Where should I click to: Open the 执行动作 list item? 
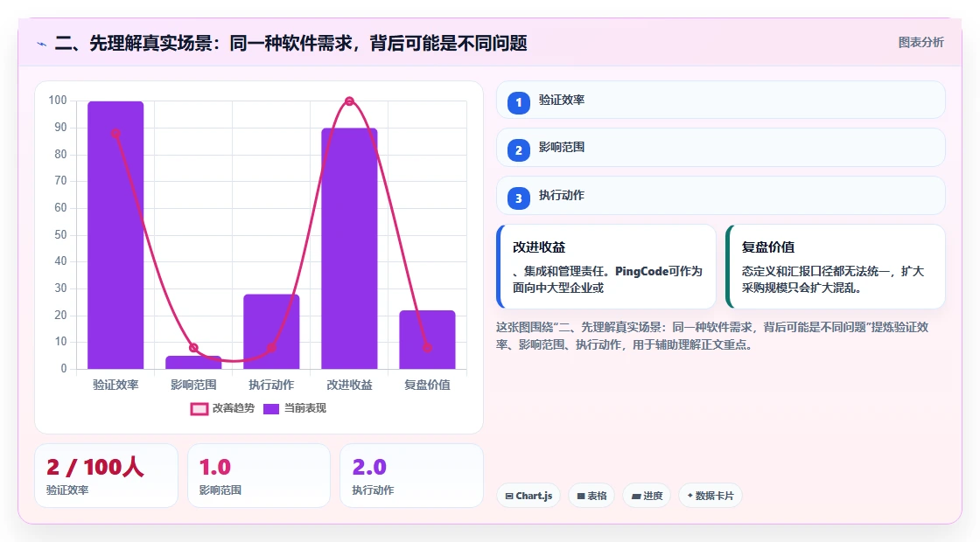click(x=721, y=196)
